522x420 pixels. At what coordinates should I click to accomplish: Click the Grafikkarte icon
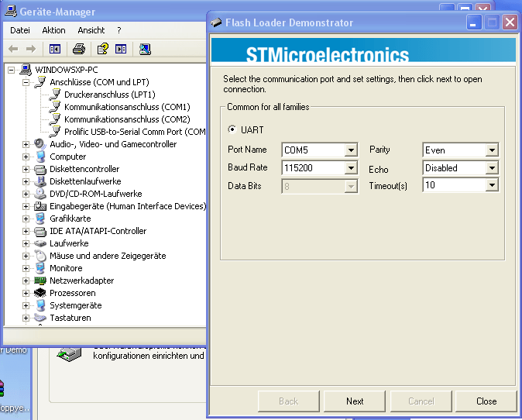click(x=40, y=219)
